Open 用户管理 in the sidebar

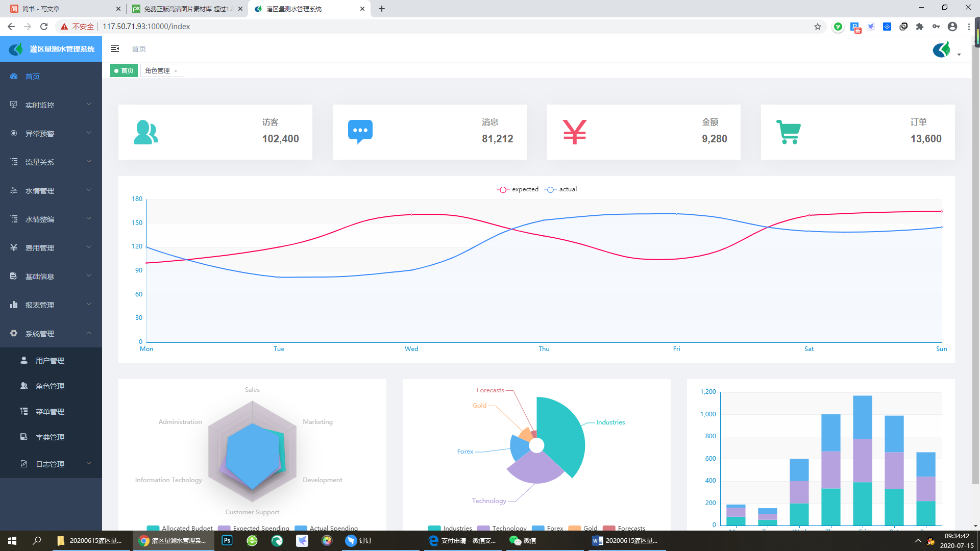(50, 361)
